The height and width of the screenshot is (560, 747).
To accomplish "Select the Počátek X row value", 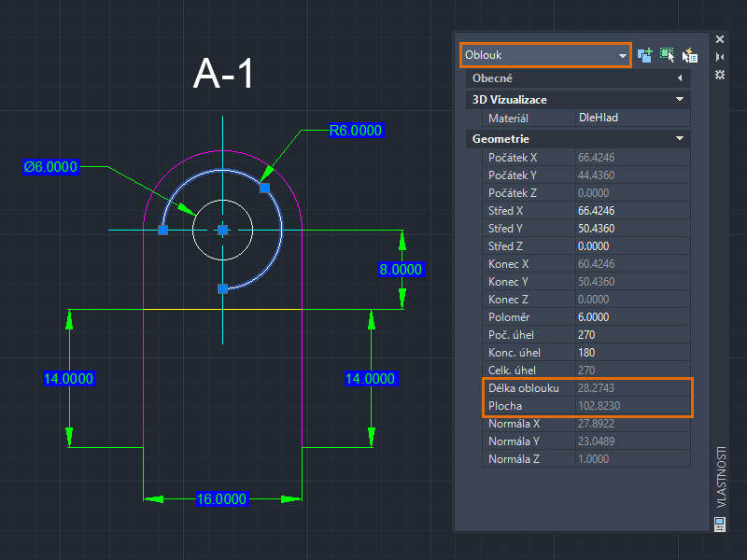I will [x=633, y=157].
